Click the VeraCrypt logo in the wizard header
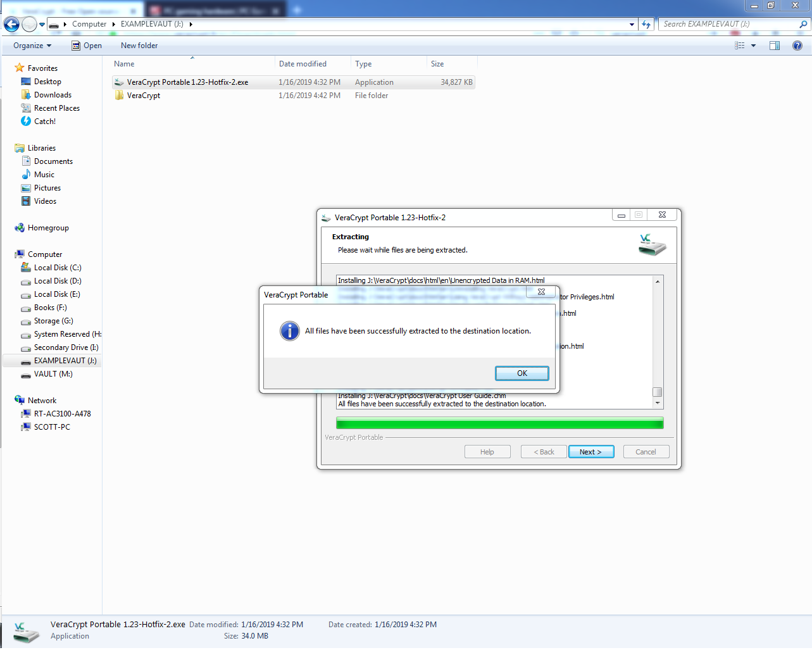This screenshot has height=662, width=812. pyautogui.click(x=651, y=245)
